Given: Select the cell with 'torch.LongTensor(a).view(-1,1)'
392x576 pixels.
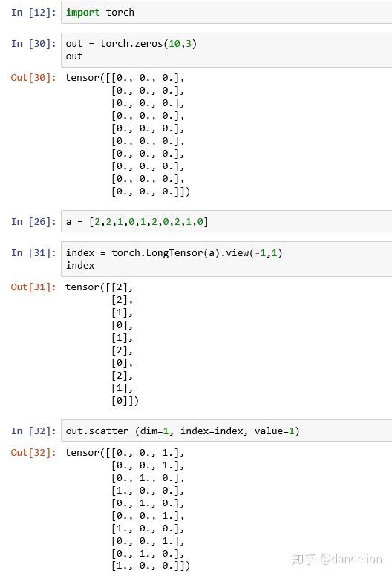Looking at the screenshot, I should click(x=226, y=259).
